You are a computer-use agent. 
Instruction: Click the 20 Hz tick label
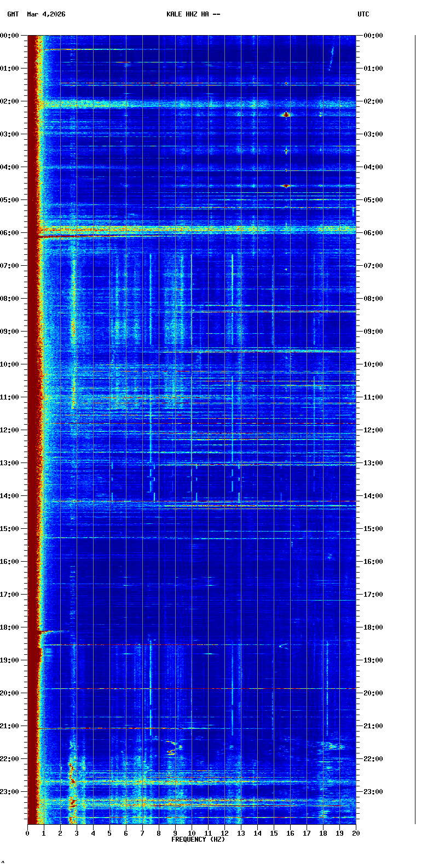(356, 833)
